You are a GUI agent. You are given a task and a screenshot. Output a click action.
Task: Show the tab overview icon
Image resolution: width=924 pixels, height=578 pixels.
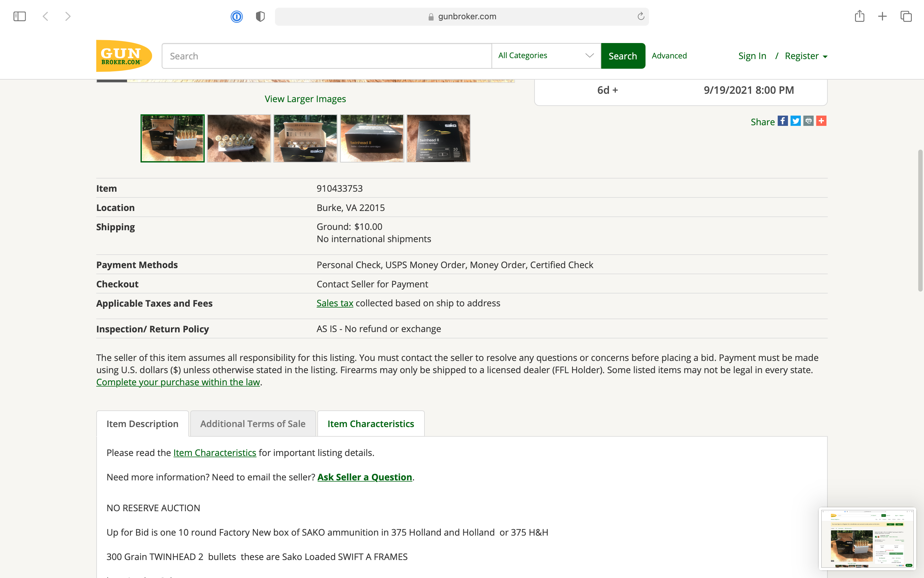906,16
